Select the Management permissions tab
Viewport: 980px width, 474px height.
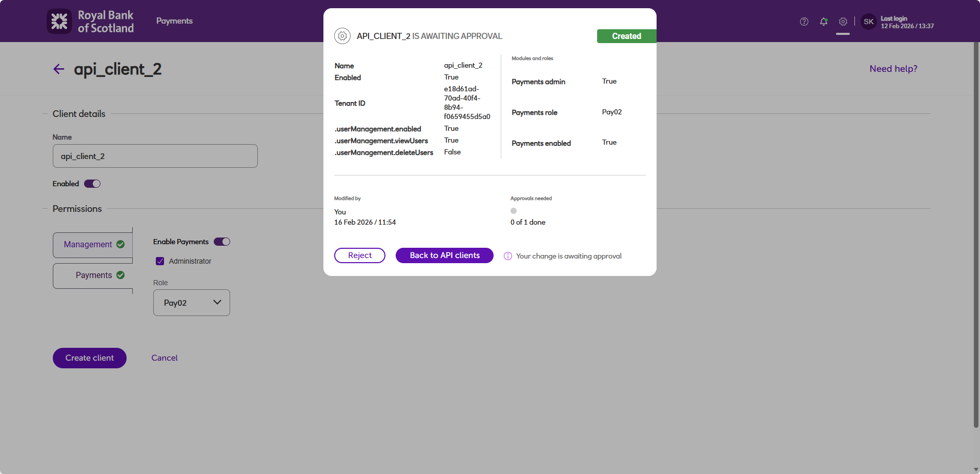[93, 245]
